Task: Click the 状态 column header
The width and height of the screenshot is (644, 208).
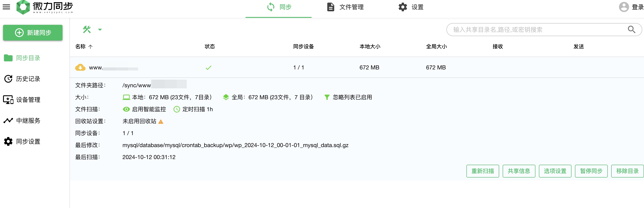Action: point(210,47)
